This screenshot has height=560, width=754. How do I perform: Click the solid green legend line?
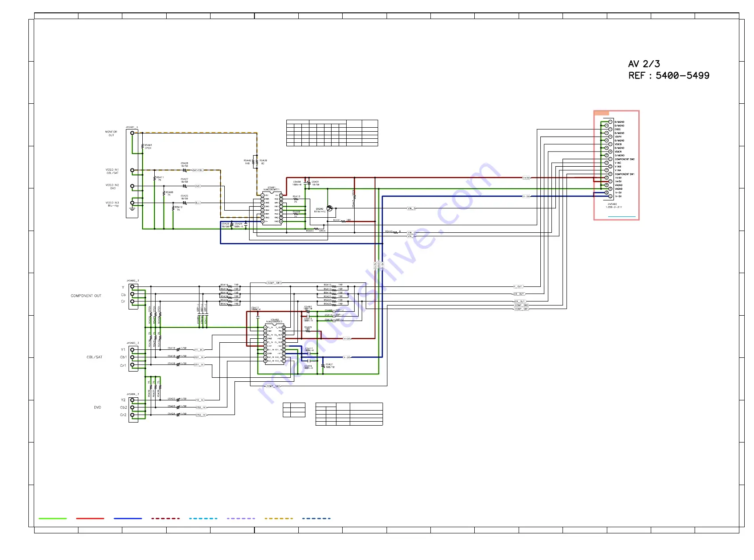click(53, 518)
